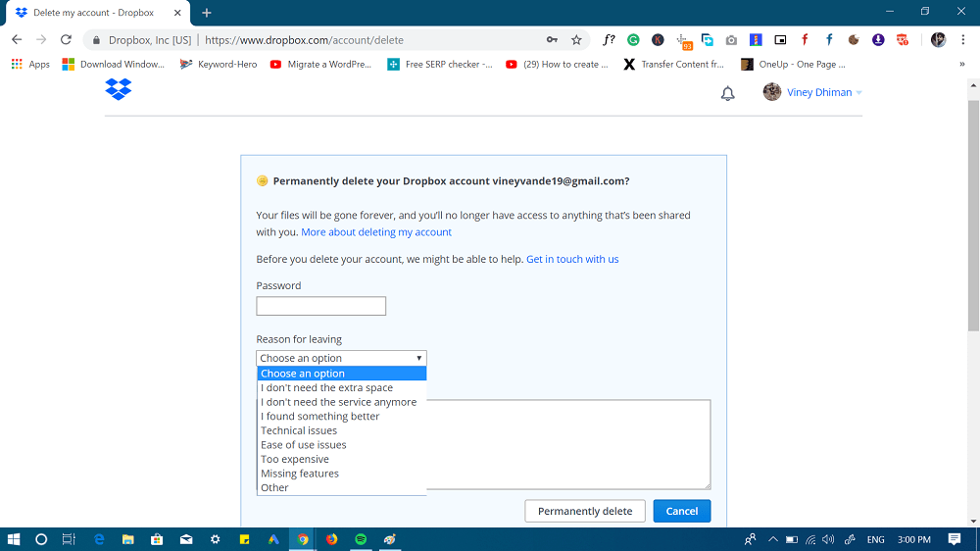This screenshot has width=980, height=551.
Task: Go back in browser history
Action: click(x=17, y=40)
